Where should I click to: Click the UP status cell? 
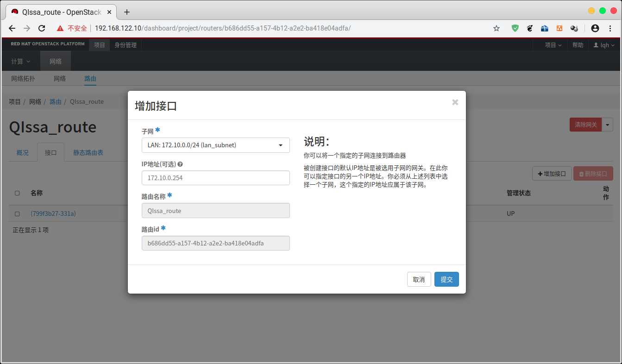[511, 213]
